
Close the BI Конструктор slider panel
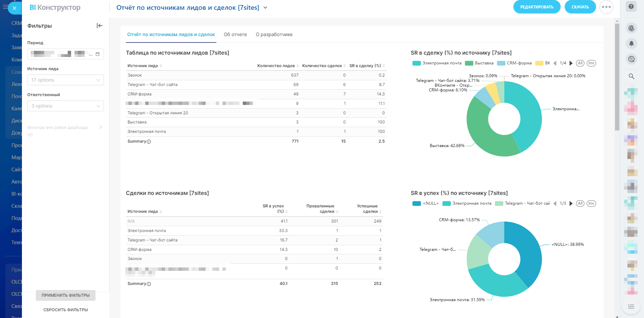point(14,8)
